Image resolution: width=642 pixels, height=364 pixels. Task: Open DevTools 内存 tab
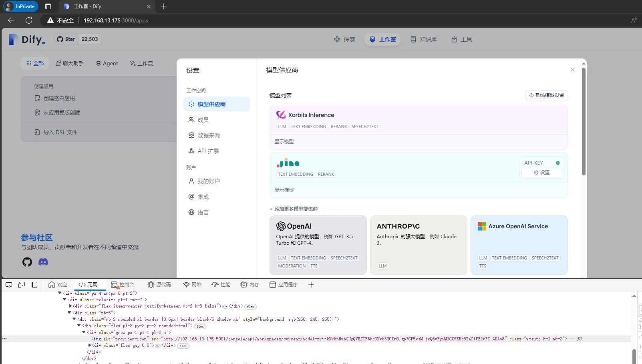click(250, 285)
